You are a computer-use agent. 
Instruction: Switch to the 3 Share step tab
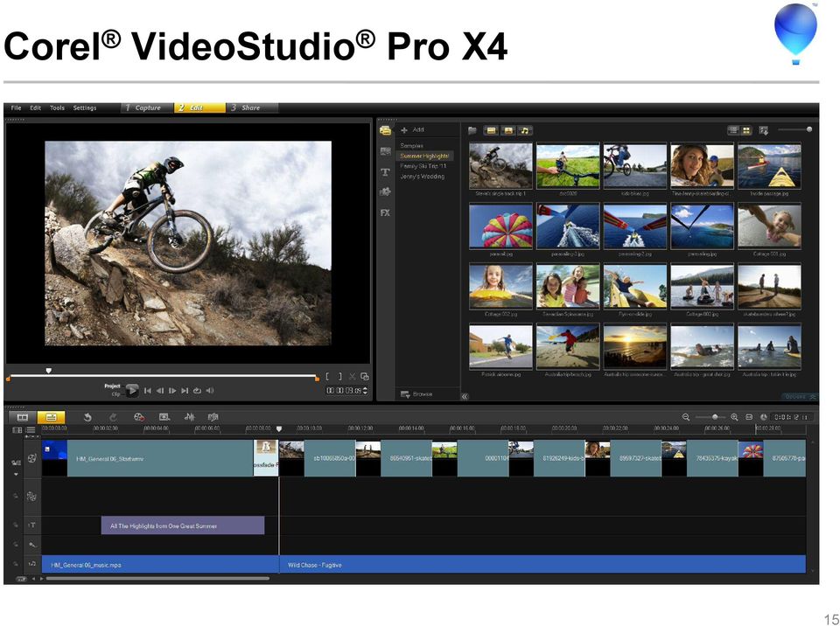coord(252,108)
